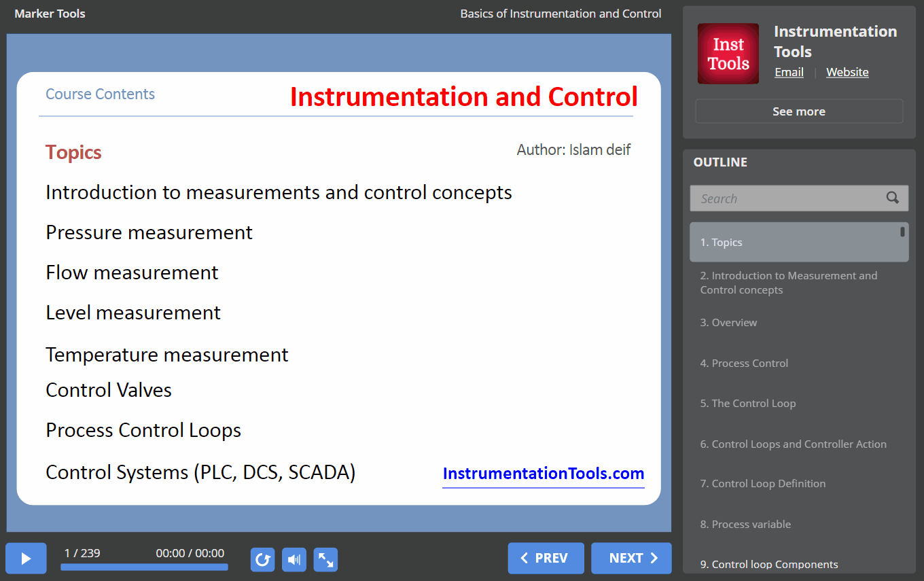Screen dimensions: 924x581
Task: Click the Email link
Action: pos(789,72)
